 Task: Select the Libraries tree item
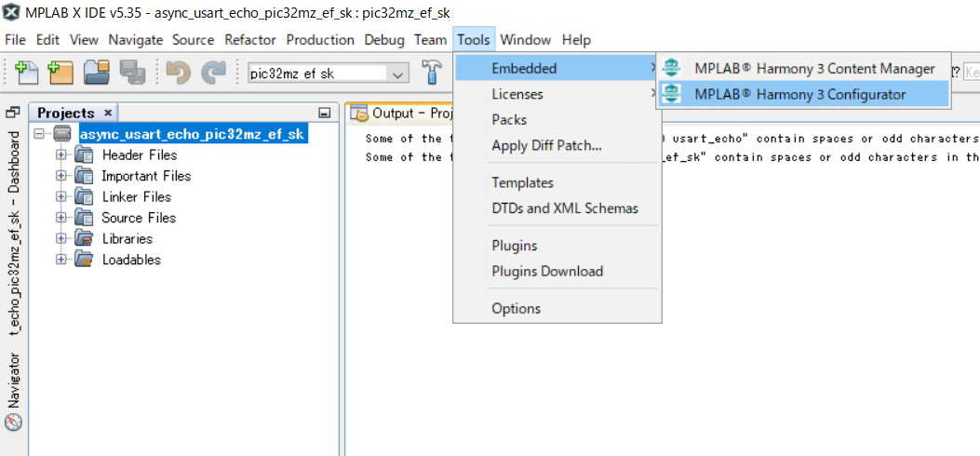tap(127, 238)
